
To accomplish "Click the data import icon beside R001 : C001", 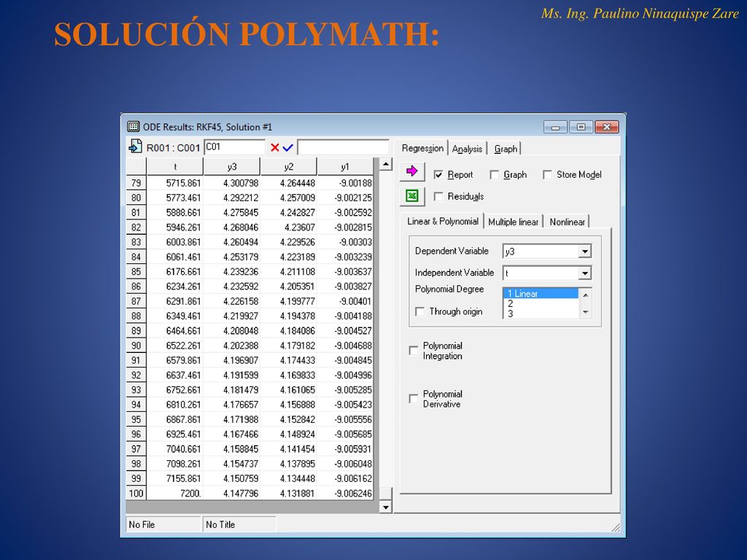I will [135, 147].
